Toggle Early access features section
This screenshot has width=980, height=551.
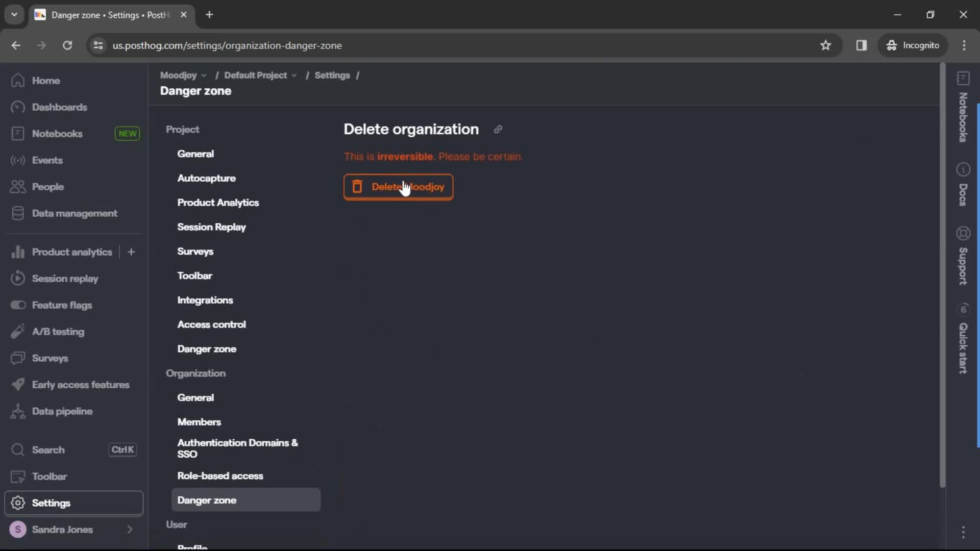(x=80, y=385)
